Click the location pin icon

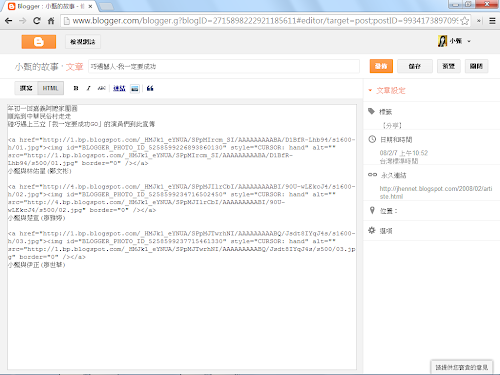tap(372, 210)
